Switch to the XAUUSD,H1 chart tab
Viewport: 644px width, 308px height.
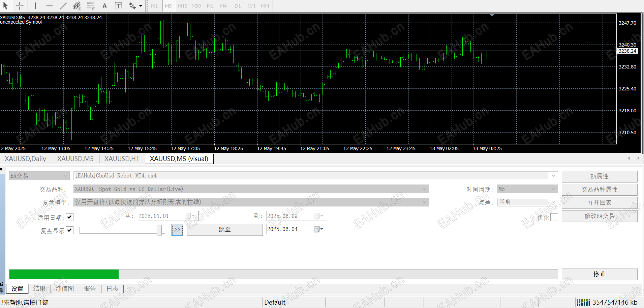[122, 159]
